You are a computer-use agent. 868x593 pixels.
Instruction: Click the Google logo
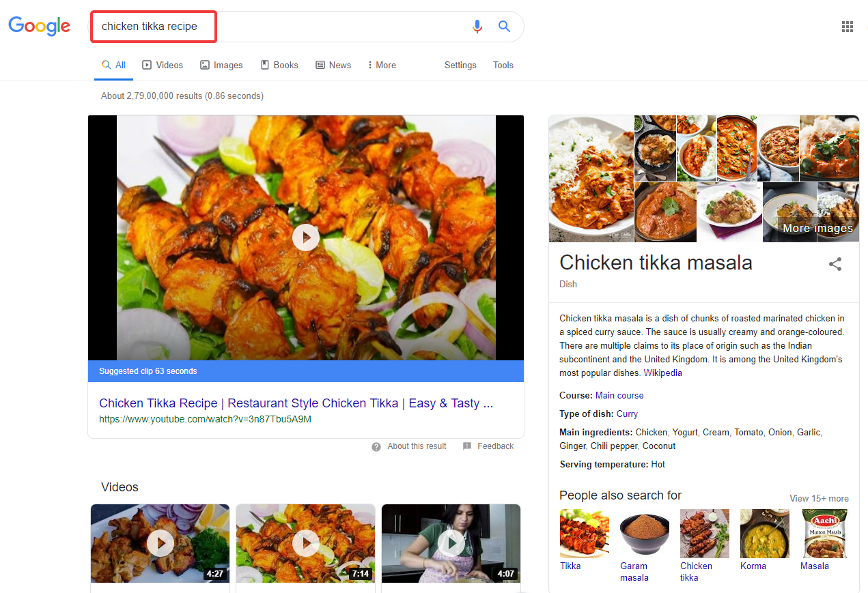coord(39,27)
